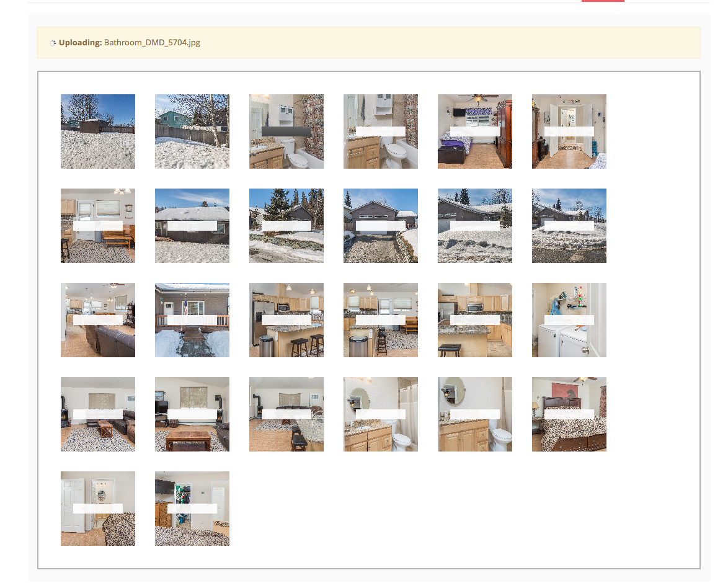Select living room with brown leather couch thumbnail
This screenshot has width=728, height=583.
(98, 320)
